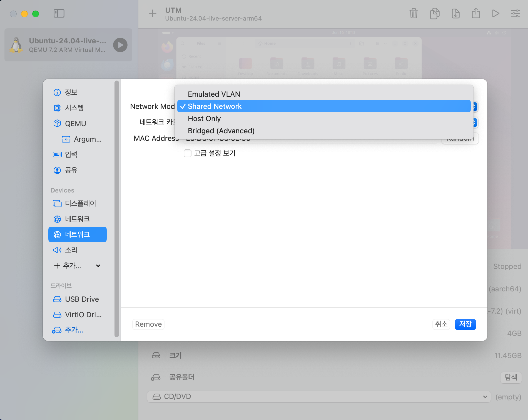Image resolution: width=528 pixels, height=420 pixels.
Task: Click the 크기 disk icon
Action: 156,355
